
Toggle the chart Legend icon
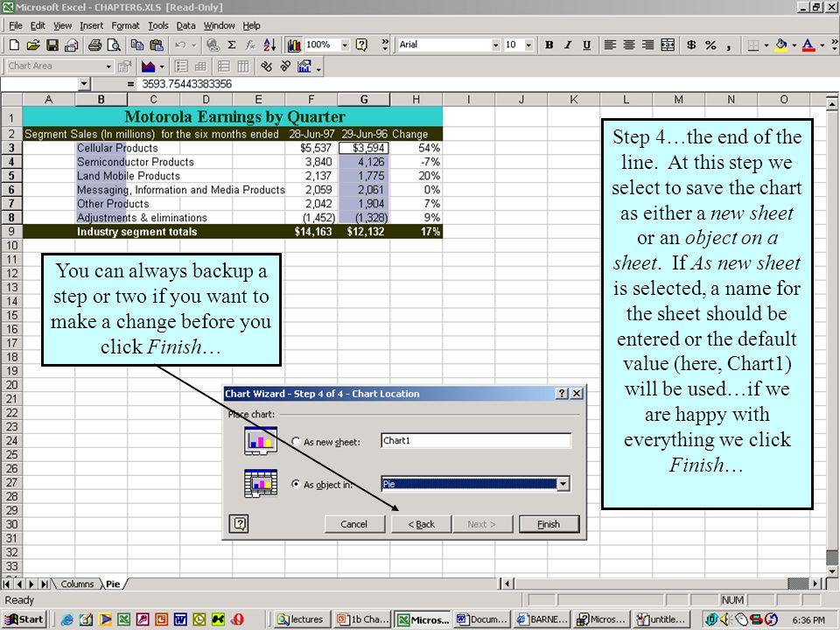tap(181, 66)
